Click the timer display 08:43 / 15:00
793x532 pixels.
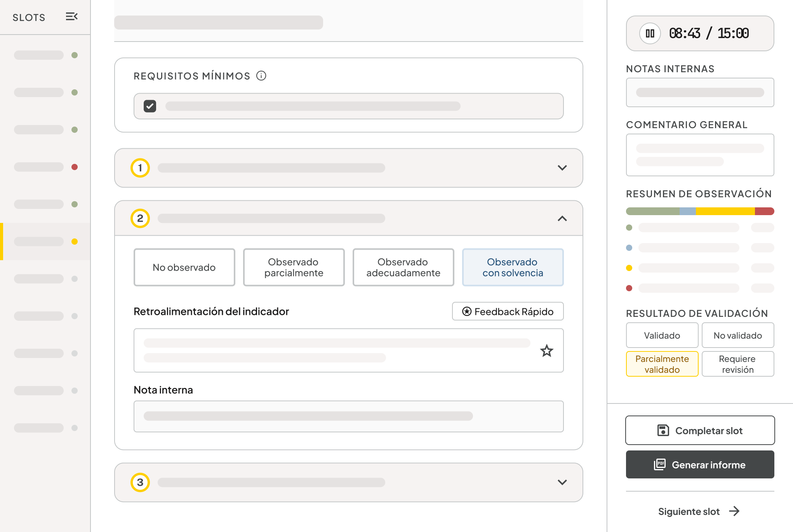[709, 33]
